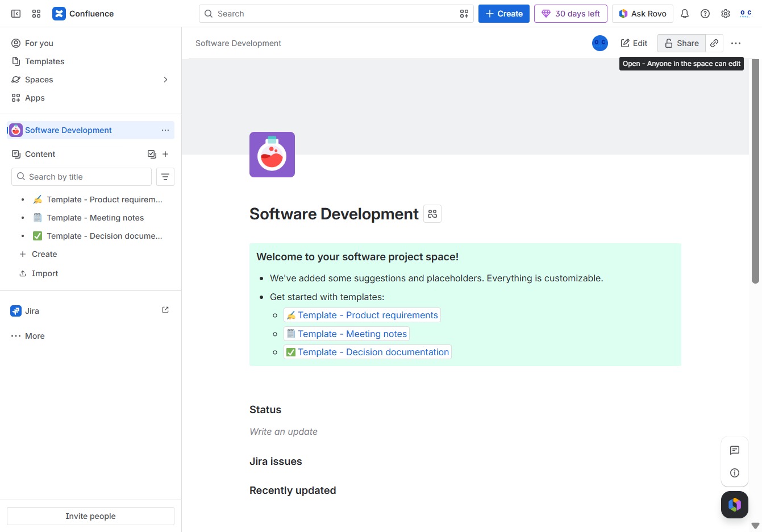Open the user profile avatar in the top bar
The width and height of the screenshot is (762, 532).
(746, 14)
